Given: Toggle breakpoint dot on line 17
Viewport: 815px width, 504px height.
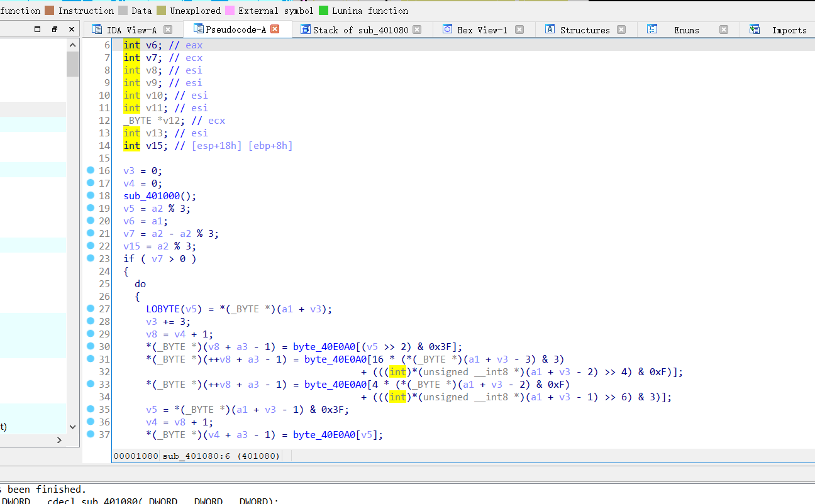Looking at the screenshot, I should tap(91, 183).
